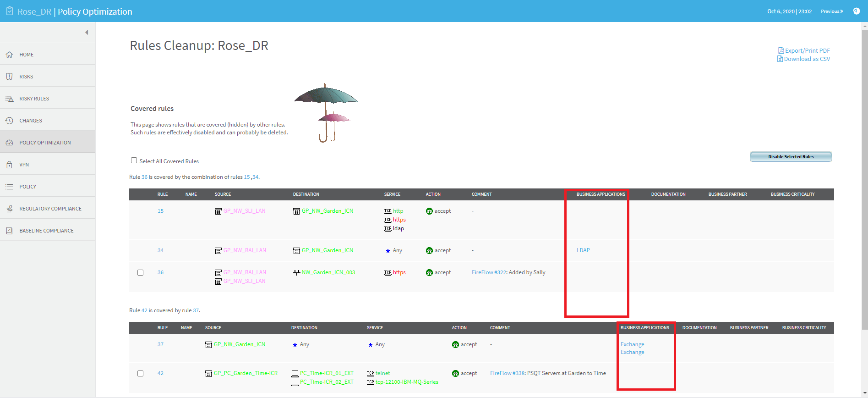Click the Home icon in the sidebar
Viewport: 868px width, 398px height.
9,55
